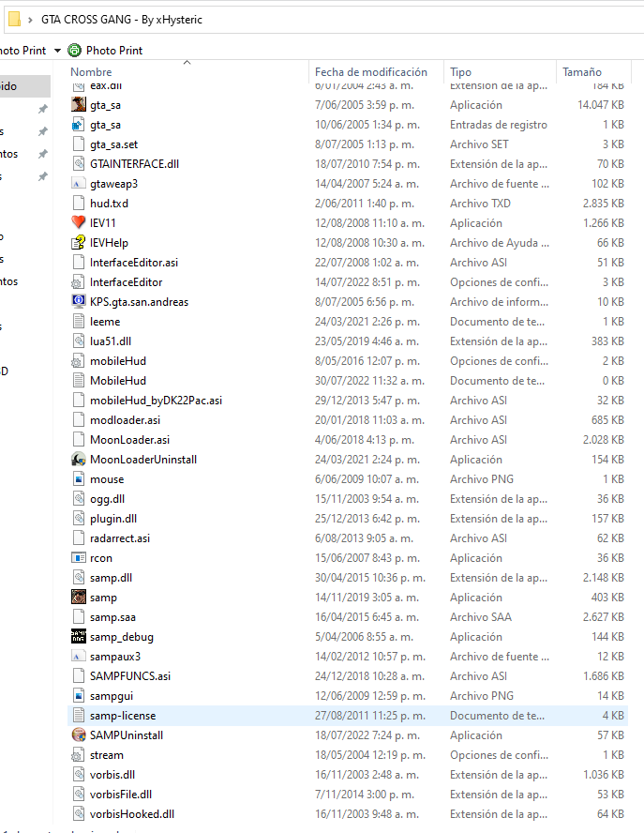Click the stream config file icon

point(79,754)
